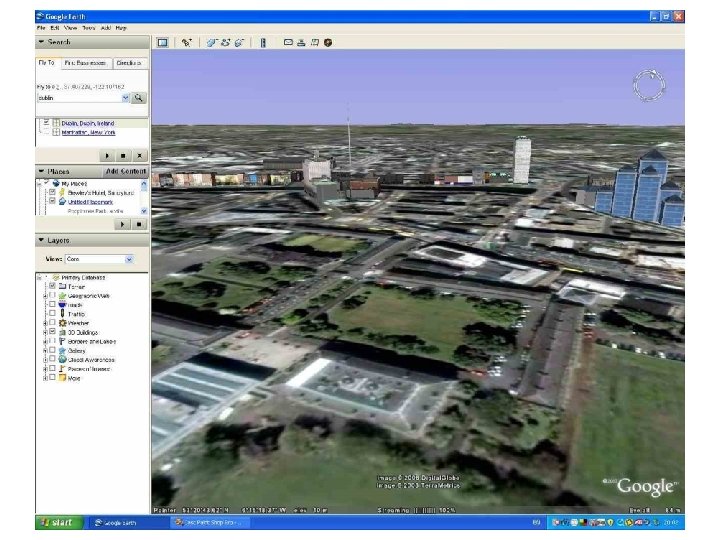Screen dimensions: 720x540
Task: Open the View menu
Action: (70, 28)
